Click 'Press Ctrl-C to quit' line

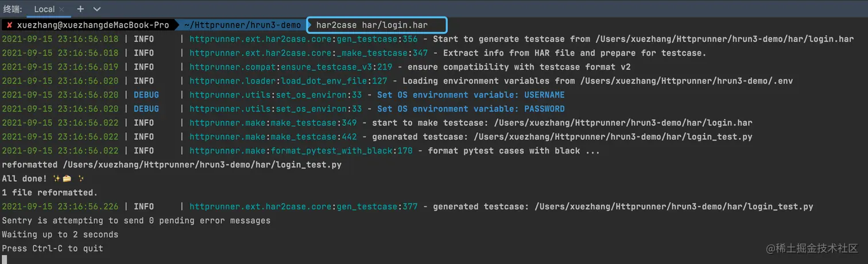(x=53, y=248)
